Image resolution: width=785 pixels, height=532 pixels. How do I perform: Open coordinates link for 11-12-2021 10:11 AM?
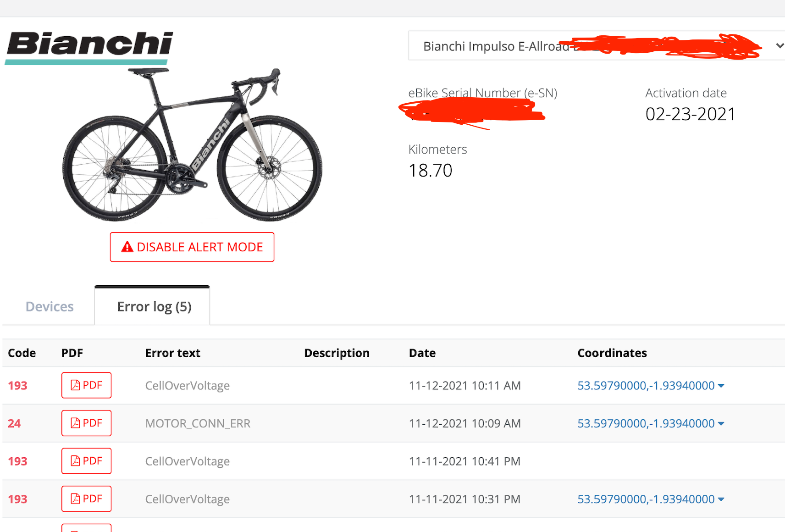(x=646, y=386)
